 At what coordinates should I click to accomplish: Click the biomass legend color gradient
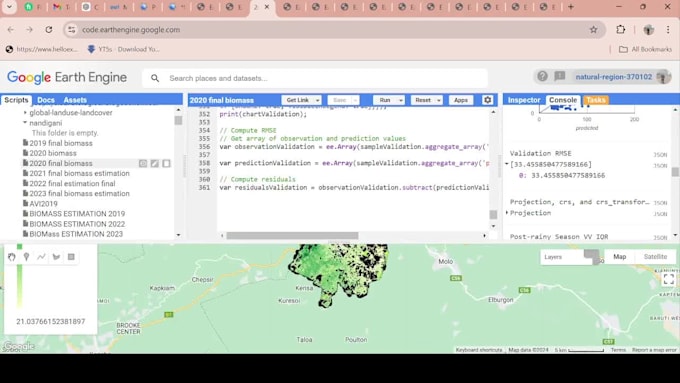[x=20, y=277]
